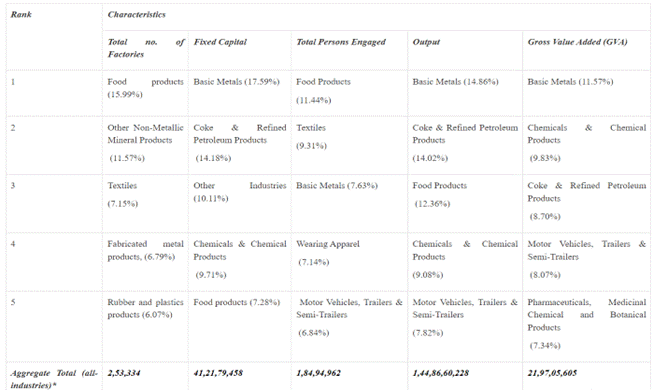Screen dimensions: 653x390
Task: Click the Total Persons Engaged header
Action: point(341,42)
